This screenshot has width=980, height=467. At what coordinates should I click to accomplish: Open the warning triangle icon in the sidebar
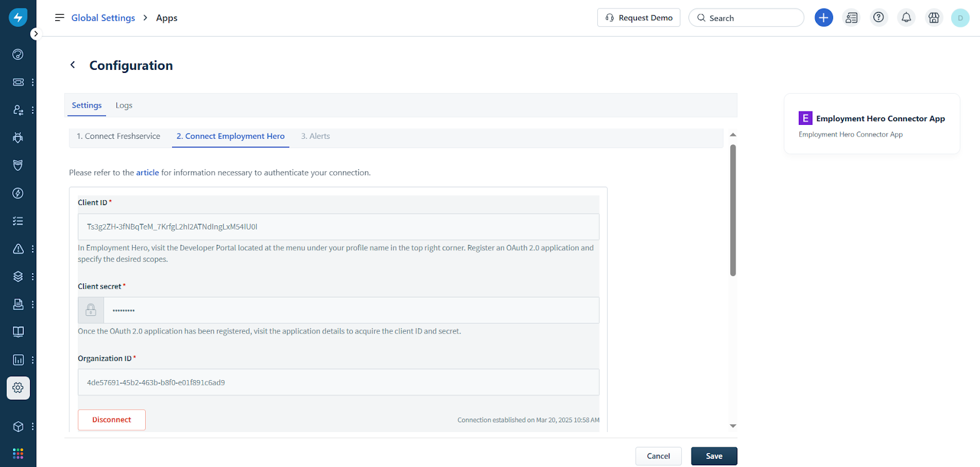pyautogui.click(x=18, y=249)
